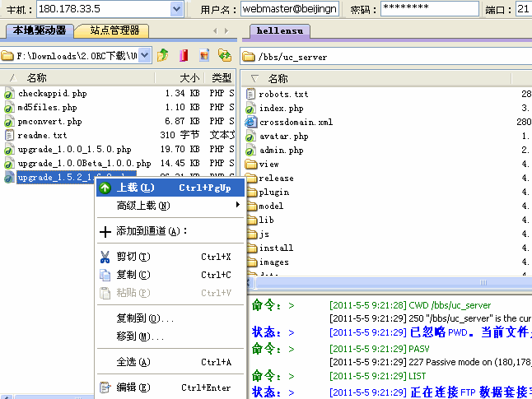Select the plugin folder in remote list

tap(273, 193)
